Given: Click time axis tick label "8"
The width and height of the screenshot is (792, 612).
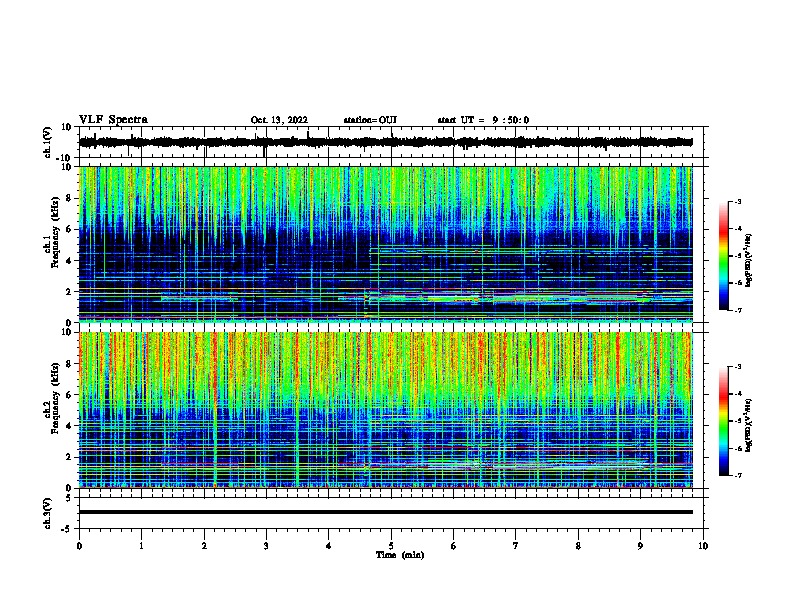Looking at the screenshot, I should [x=578, y=546].
